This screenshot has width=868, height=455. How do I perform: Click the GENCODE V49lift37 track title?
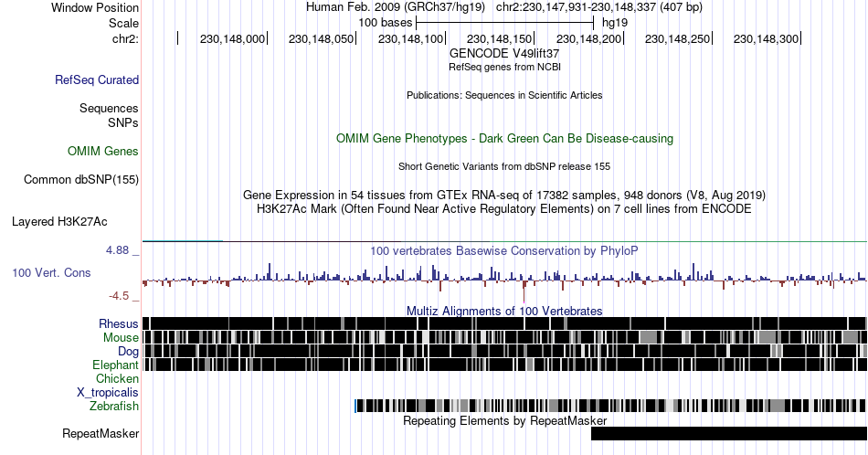coord(504,54)
